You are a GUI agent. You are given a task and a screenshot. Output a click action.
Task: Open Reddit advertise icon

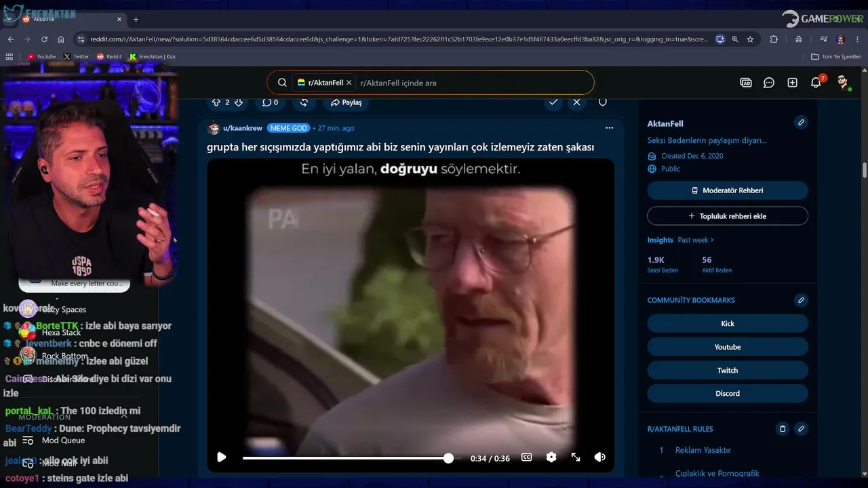(x=746, y=83)
